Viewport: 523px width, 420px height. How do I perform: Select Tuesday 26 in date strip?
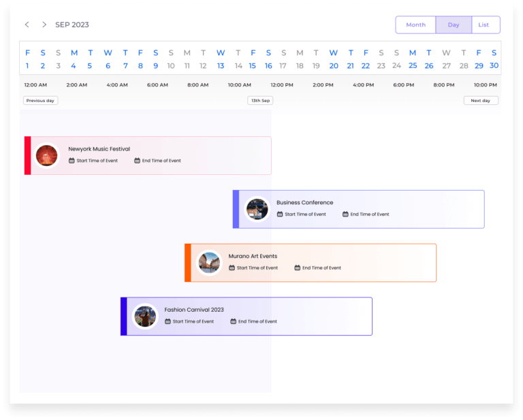tap(429, 59)
